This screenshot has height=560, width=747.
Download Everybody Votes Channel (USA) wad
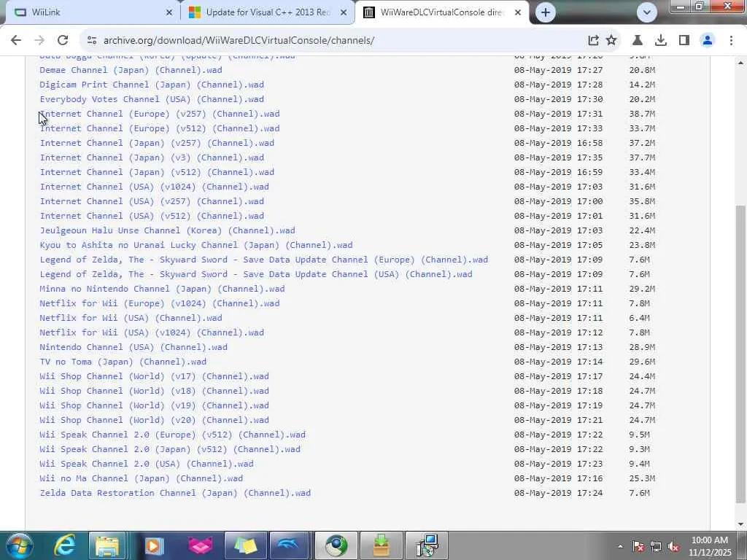[x=152, y=99]
